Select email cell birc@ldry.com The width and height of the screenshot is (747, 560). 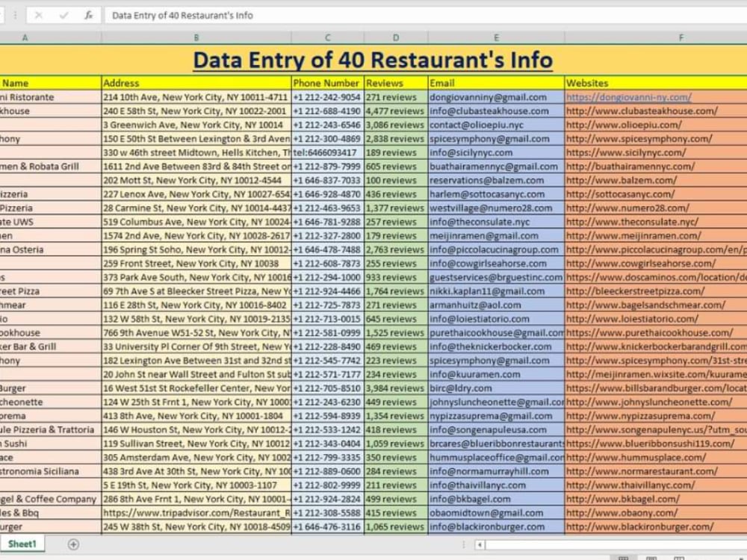pos(496,388)
